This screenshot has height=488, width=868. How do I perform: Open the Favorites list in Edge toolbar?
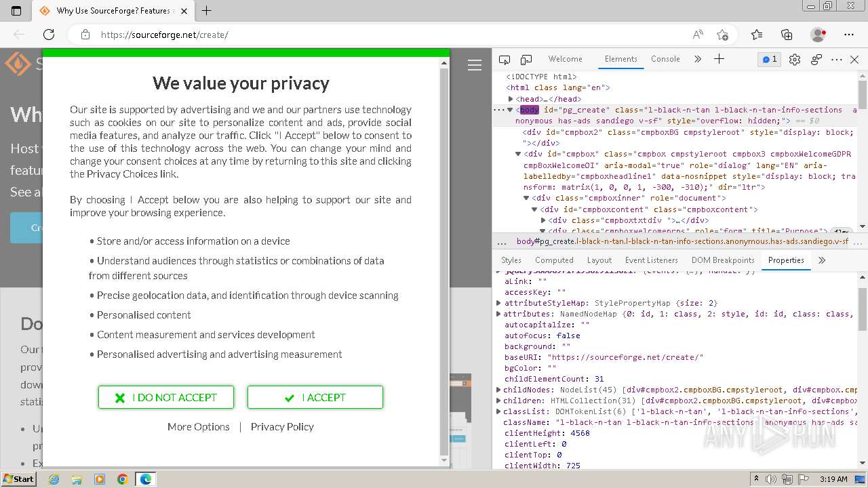click(757, 35)
